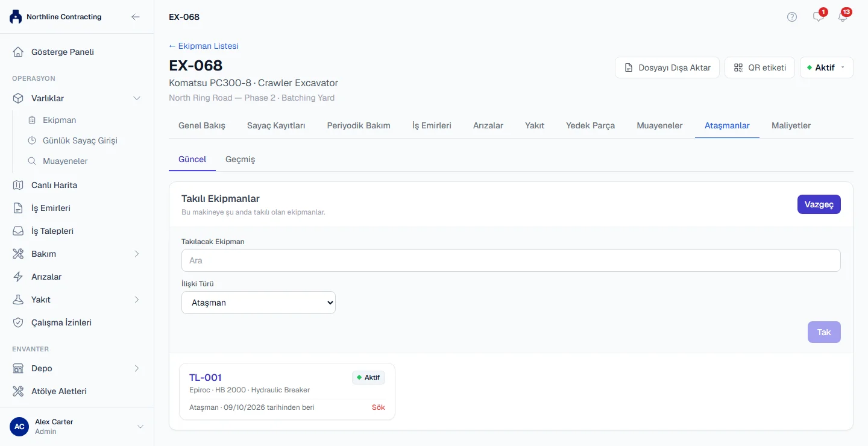
Task: Click the Gösterge Paneli home icon
Action: tap(19, 52)
